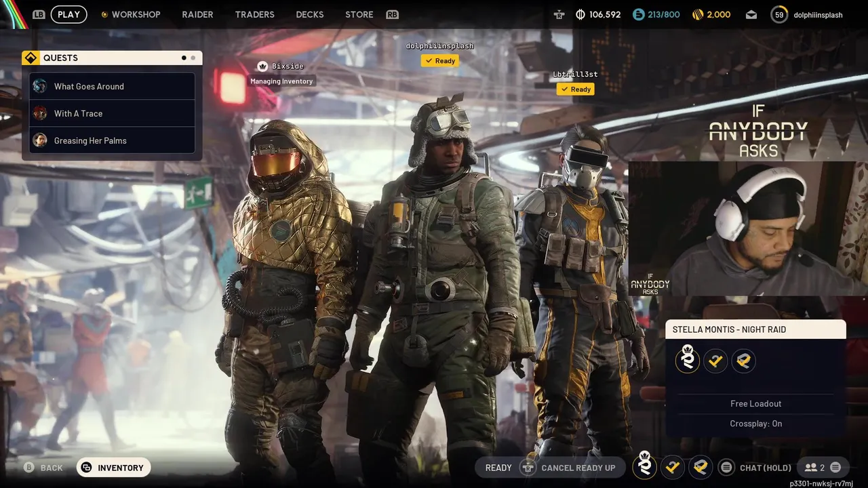This screenshot has height=488, width=868.
Task: Click the 106.592 currency amount
Action: pos(605,14)
